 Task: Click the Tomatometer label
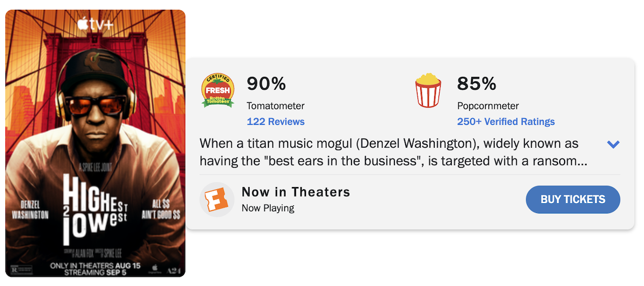coord(275,106)
